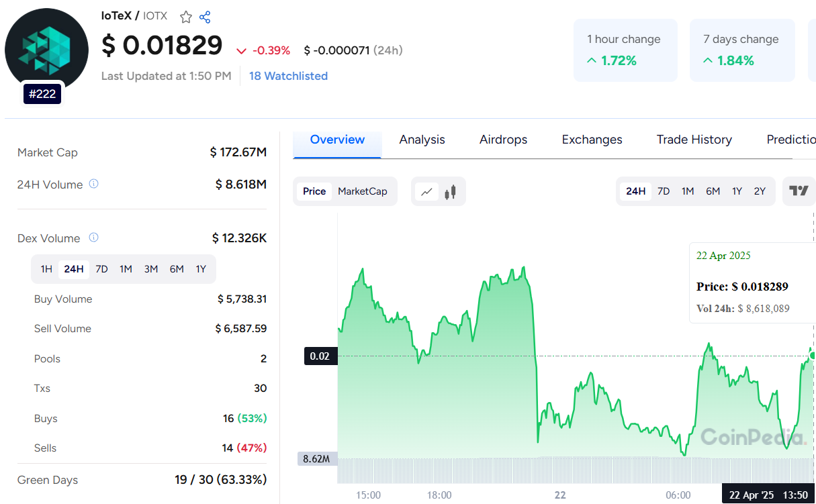Click info icon beside Dex Volume
This screenshot has height=504, width=816.
point(94,238)
